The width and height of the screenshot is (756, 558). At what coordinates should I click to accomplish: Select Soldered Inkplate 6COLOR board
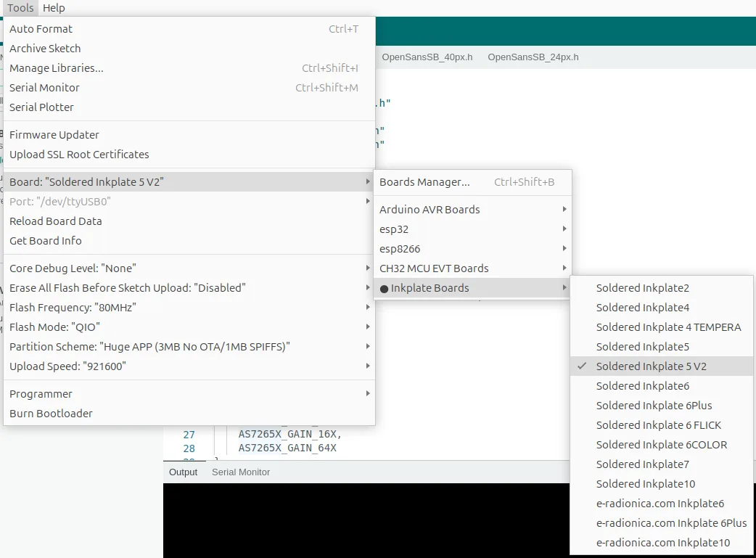click(x=661, y=445)
